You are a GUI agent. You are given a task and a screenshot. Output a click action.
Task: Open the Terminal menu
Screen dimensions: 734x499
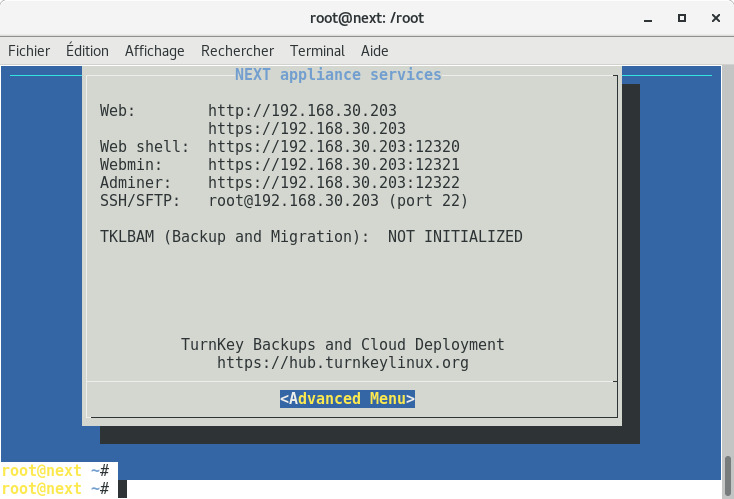(317, 51)
